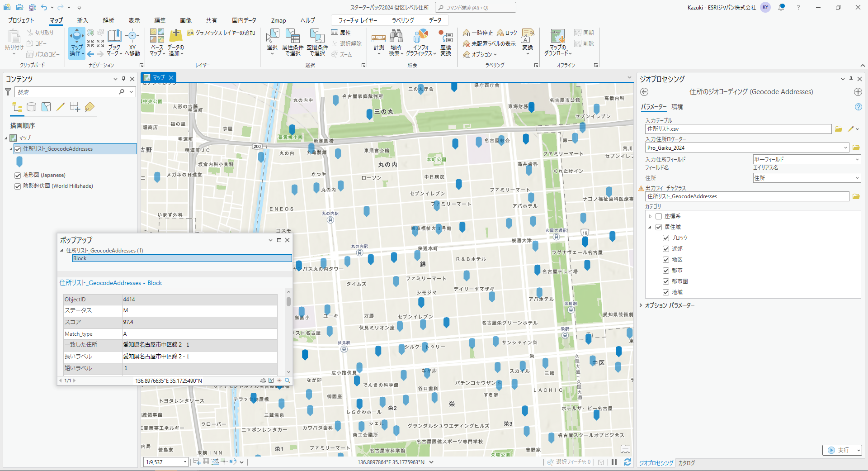Go back in Geoprocessing pane
The width and height of the screenshot is (868, 471).
click(644, 92)
